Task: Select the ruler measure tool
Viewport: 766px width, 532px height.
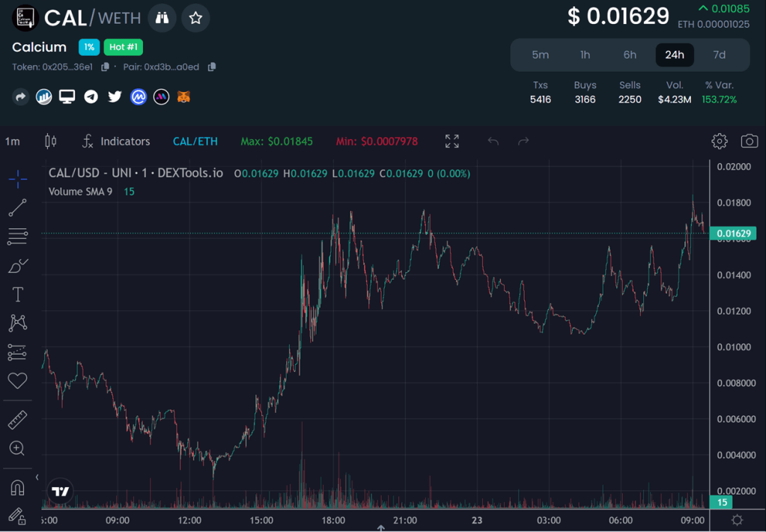Action: pyautogui.click(x=17, y=420)
